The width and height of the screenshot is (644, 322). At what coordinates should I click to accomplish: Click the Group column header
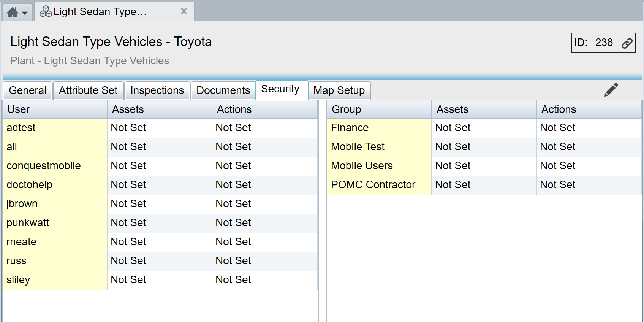point(379,109)
